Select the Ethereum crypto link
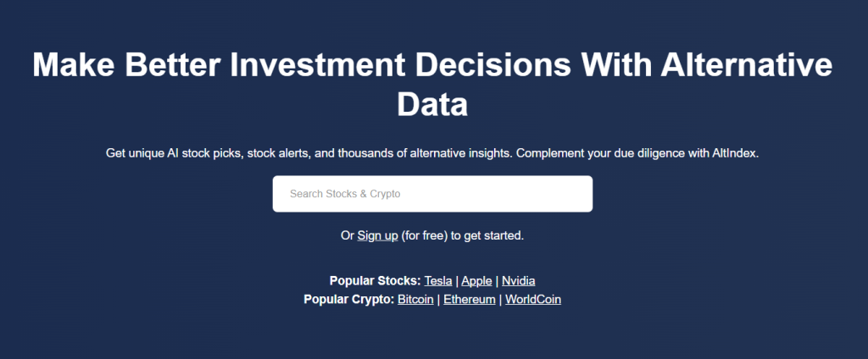Image resolution: width=868 pixels, height=359 pixels. [470, 300]
